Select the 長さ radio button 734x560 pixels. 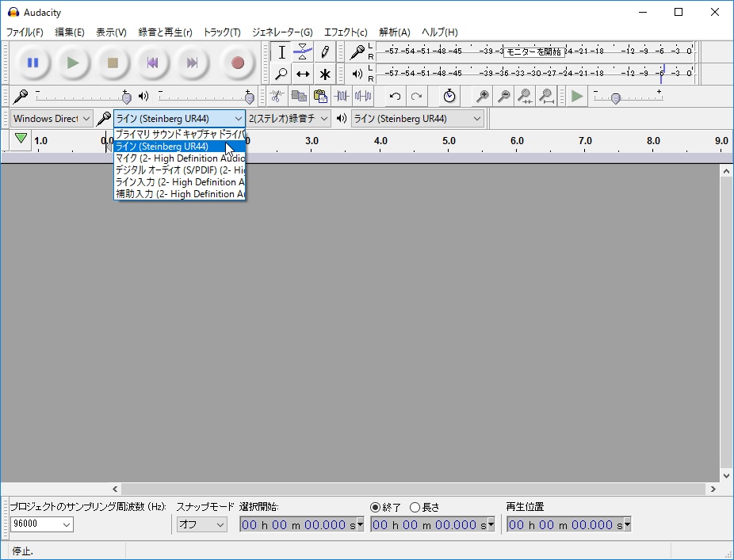pos(415,507)
